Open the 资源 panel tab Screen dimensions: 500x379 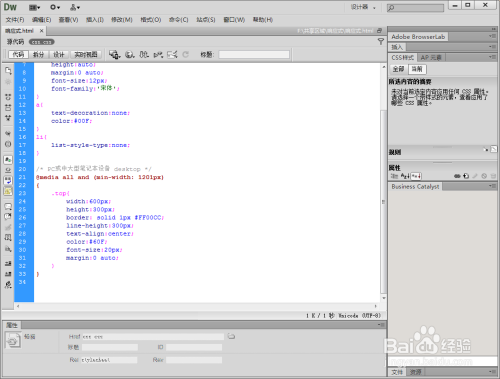pos(415,372)
